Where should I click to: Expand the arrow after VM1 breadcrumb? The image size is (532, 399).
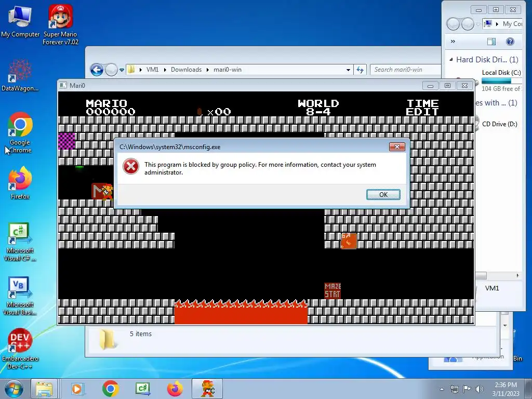165,70
